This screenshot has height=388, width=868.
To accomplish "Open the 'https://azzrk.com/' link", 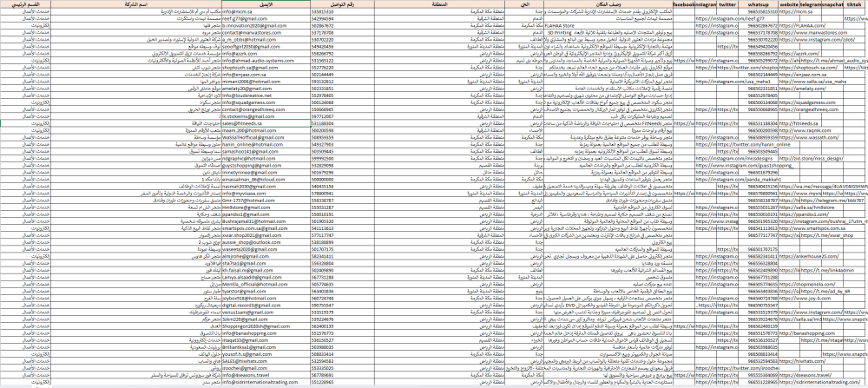I will (x=799, y=54).
